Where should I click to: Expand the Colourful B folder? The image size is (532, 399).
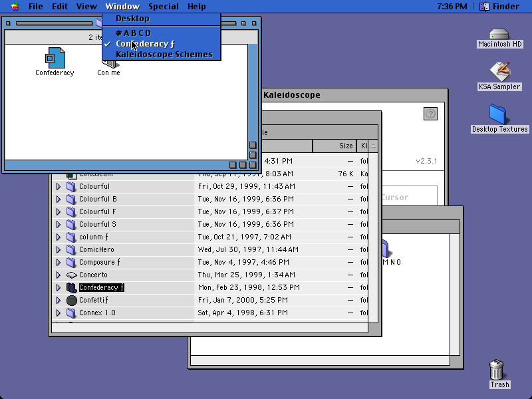pyautogui.click(x=59, y=199)
